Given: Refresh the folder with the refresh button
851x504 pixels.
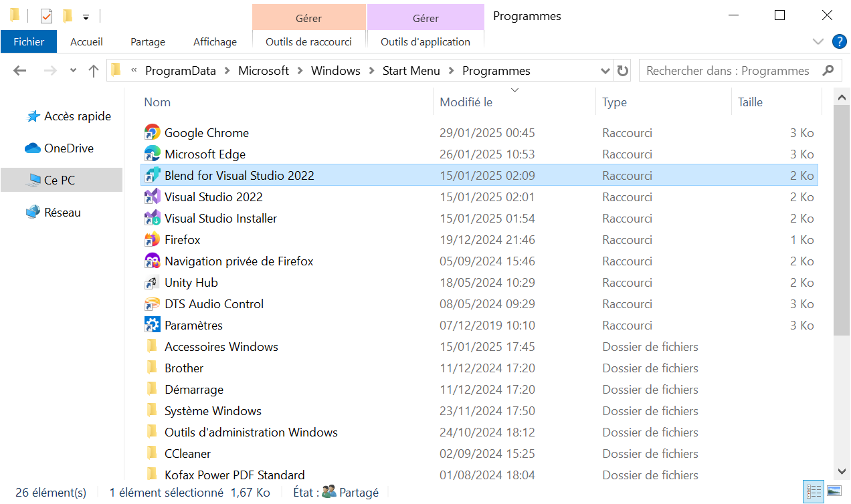Looking at the screenshot, I should tap(623, 71).
